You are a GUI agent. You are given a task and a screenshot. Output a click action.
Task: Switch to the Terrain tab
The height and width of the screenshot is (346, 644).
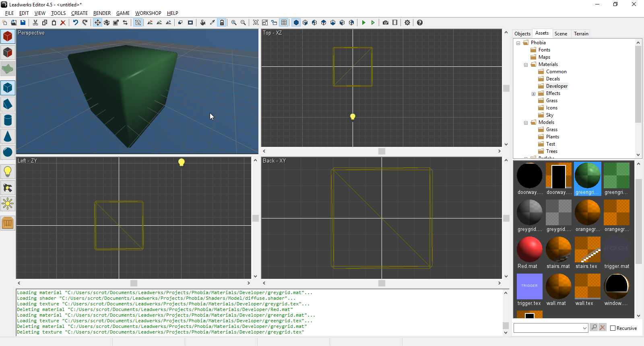(x=581, y=34)
